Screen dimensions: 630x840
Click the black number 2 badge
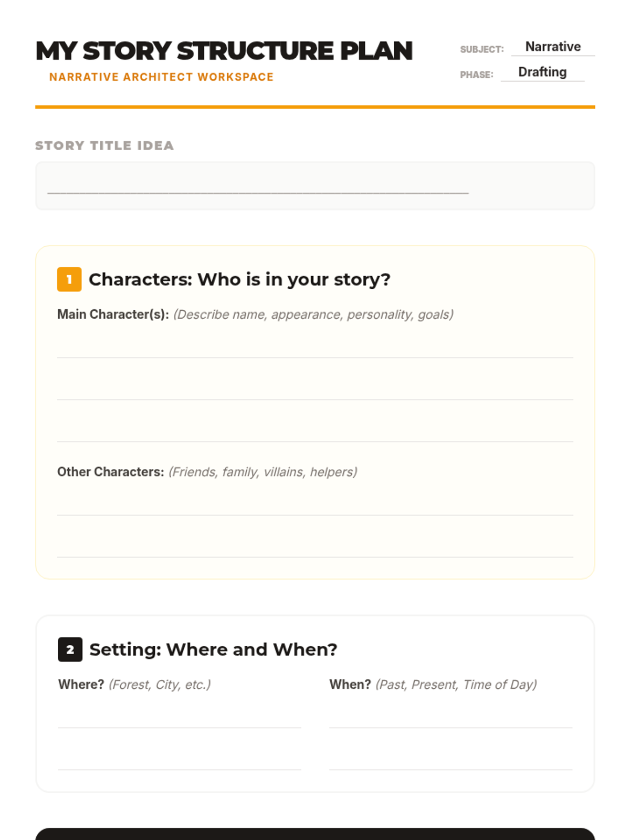(70, 649)
